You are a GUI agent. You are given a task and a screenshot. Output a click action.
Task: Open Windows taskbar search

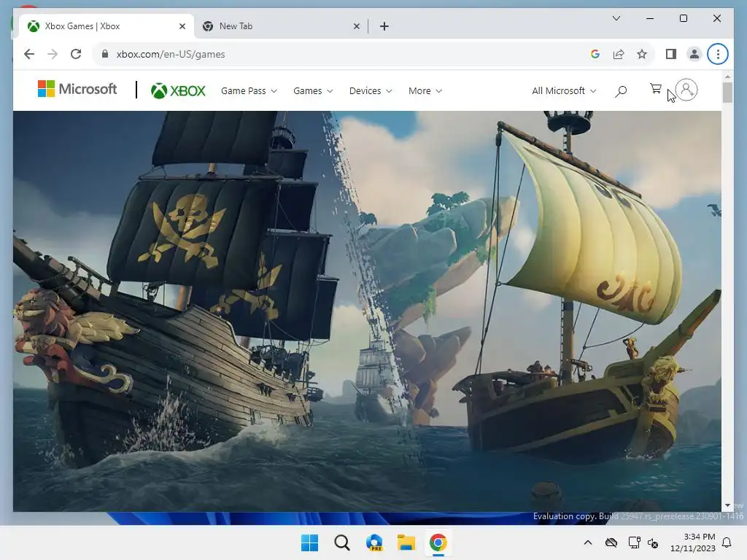point(341,542)
